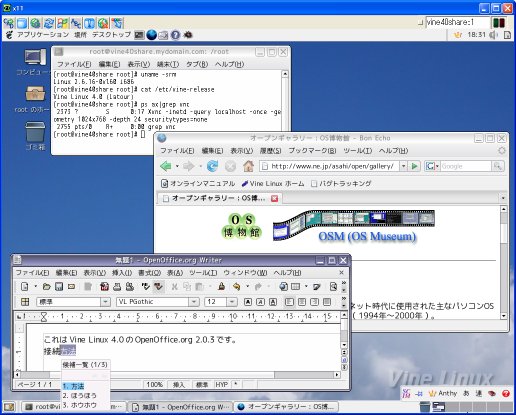The width and height of the screenshot is (516, 415).
Task: Launch the web browser globe icon on panel
Action: [x=151, y=35]
